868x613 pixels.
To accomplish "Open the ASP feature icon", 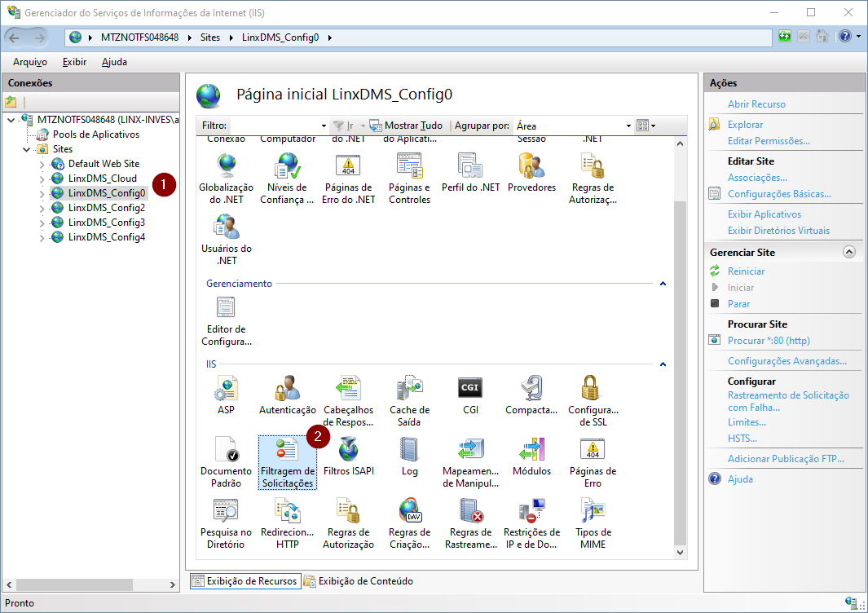I will coord(226,395).
